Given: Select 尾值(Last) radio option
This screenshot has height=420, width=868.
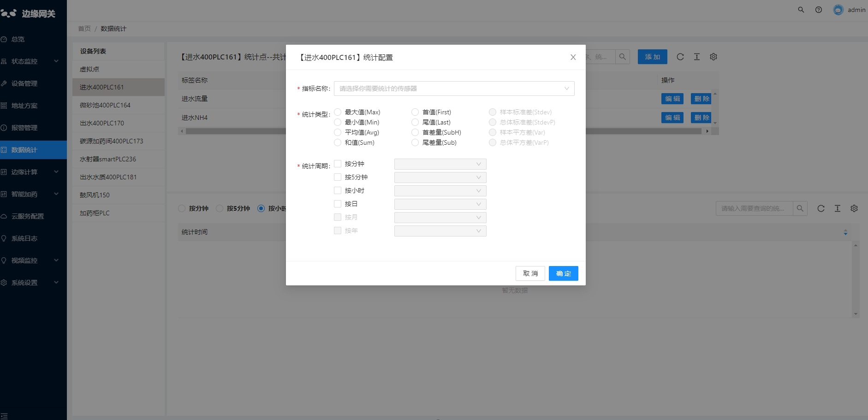Looking at the screenshot, I should (x=415, y=122).
